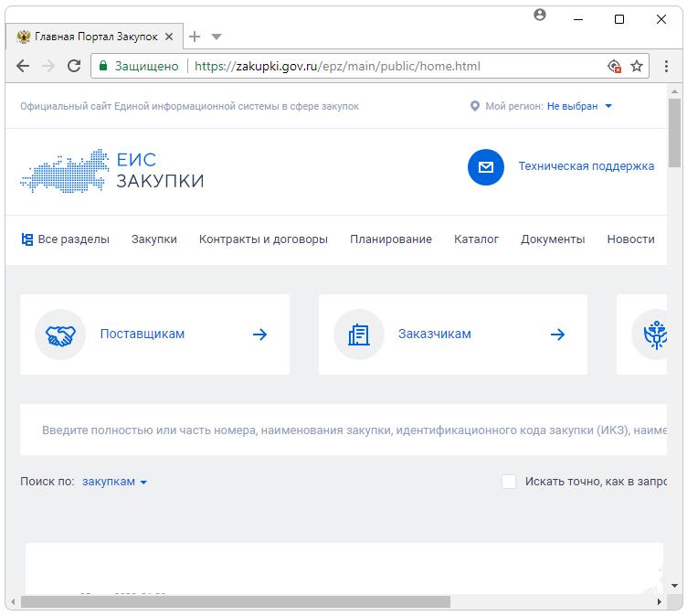Open the Закупки menu item
Viewport: 687px width, 616px height.
(x=154, y=239)
